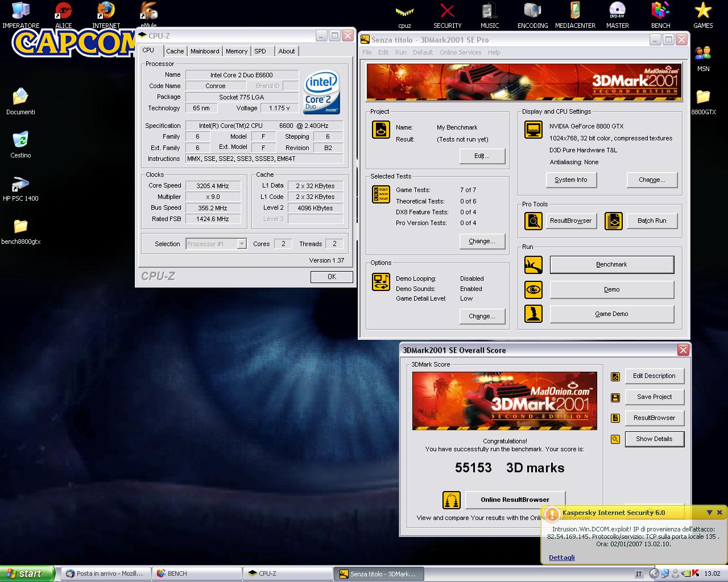This screenshot has height=582, width=728.
Task: Click the System Info button
Action: [x=571, y=180]
